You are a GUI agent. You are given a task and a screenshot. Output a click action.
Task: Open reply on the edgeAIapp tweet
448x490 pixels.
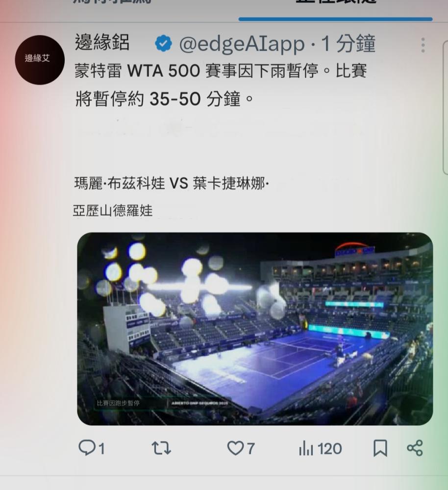point(87,447)
